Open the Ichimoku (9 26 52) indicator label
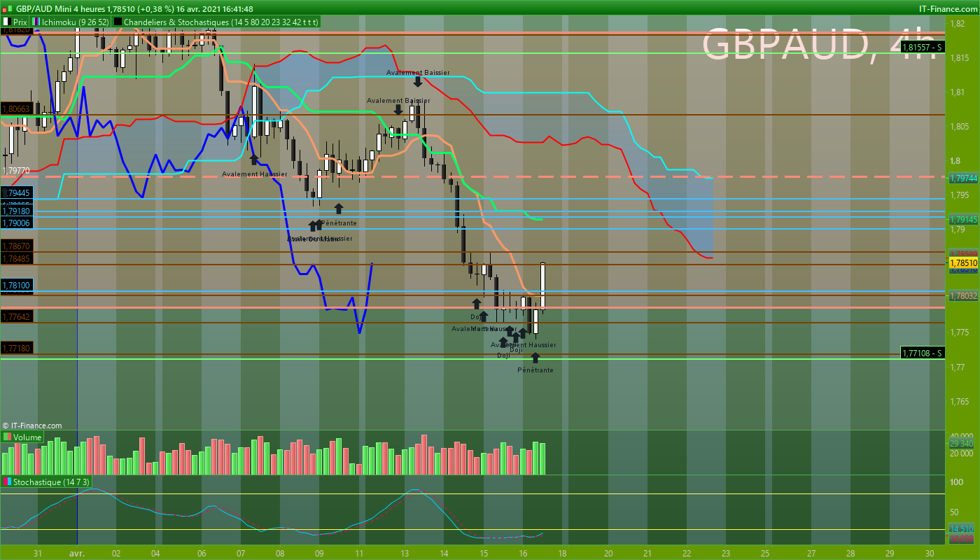The height and width of the screenshot is (560, 980). tap(75, 22)
